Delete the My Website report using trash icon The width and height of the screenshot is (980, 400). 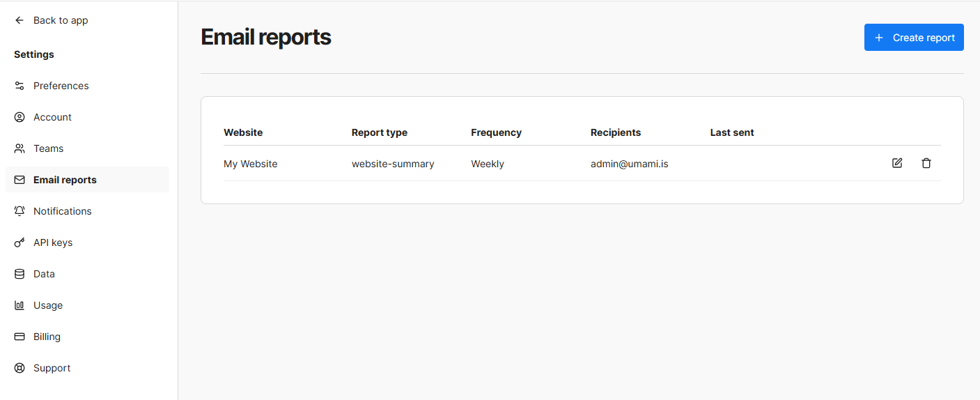(x=926, y=163)
